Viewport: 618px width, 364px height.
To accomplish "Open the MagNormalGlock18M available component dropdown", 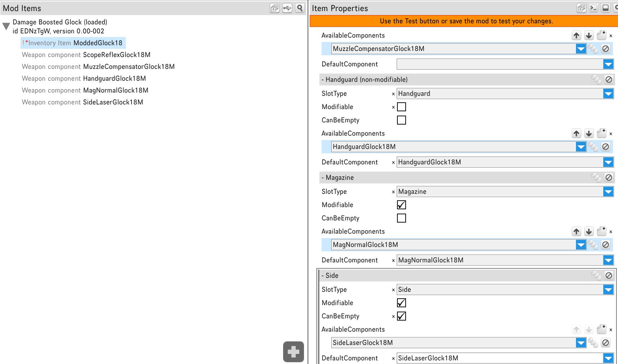I will click(581, 244).
